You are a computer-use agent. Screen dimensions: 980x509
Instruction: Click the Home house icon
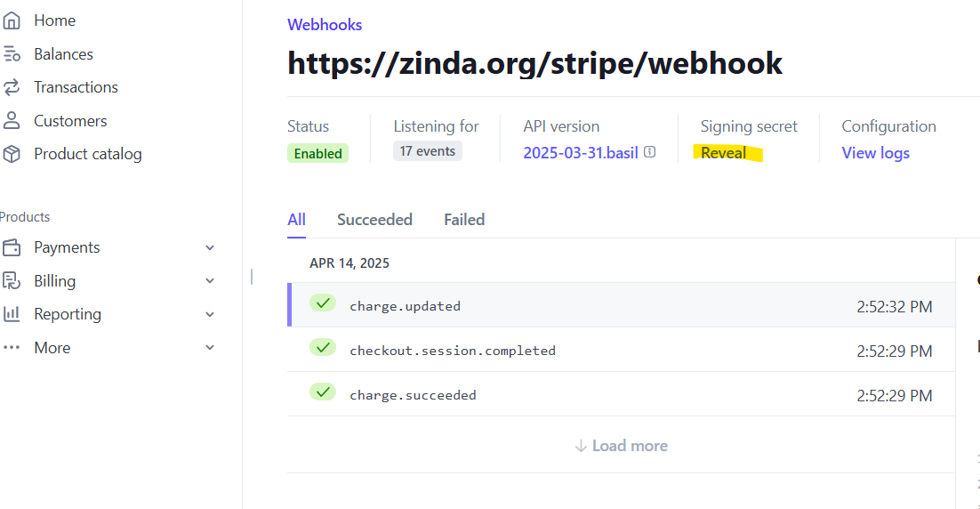[12, 20]
